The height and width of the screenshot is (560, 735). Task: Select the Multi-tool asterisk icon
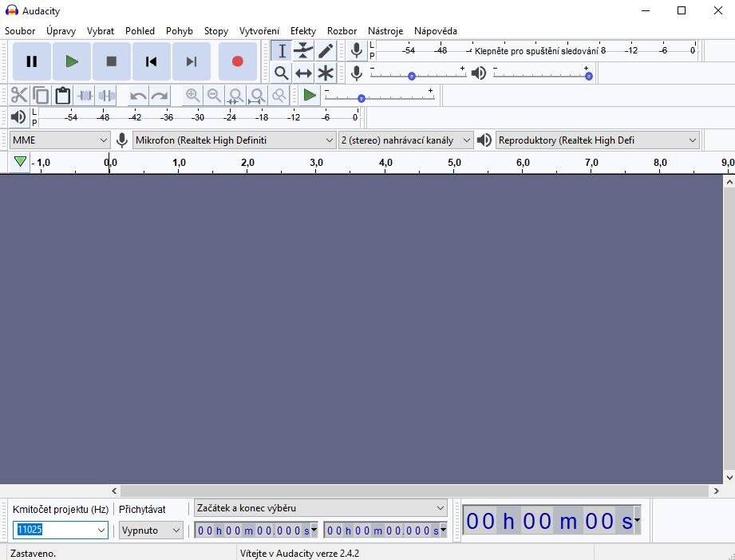coord(326,73)
